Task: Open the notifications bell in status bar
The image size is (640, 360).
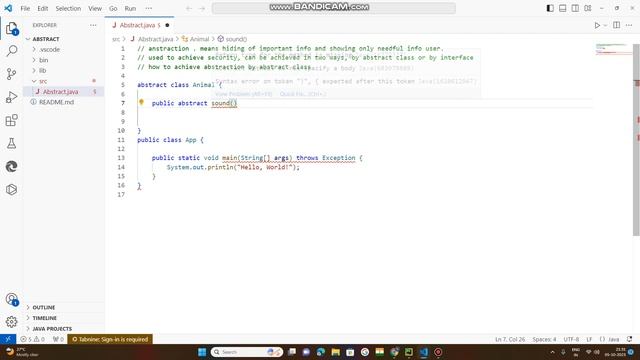Action: point(630,339)
